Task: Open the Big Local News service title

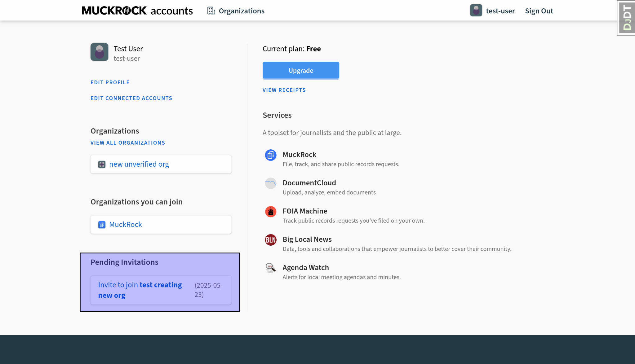Action: coord(307,239)
